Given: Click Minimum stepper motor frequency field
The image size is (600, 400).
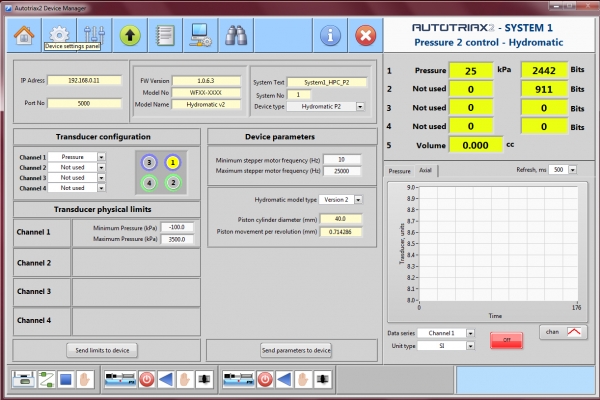Looking at the screenshot, I should (x=342, y=160).
